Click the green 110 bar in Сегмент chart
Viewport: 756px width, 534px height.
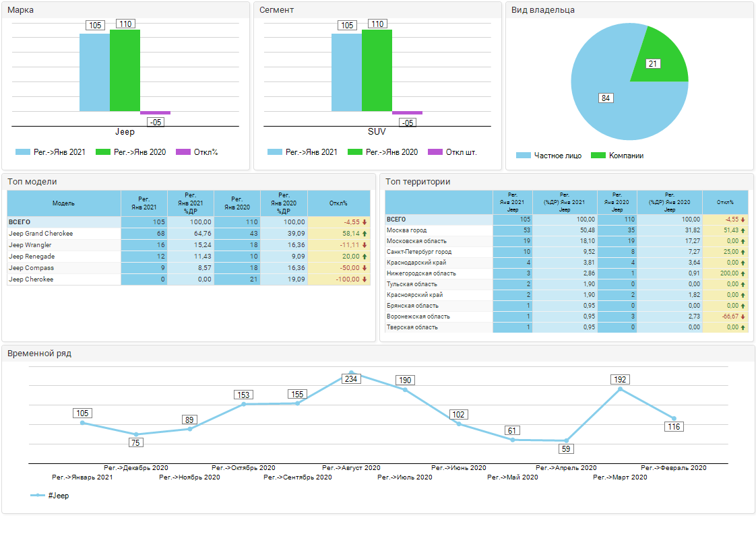(377, 71)
